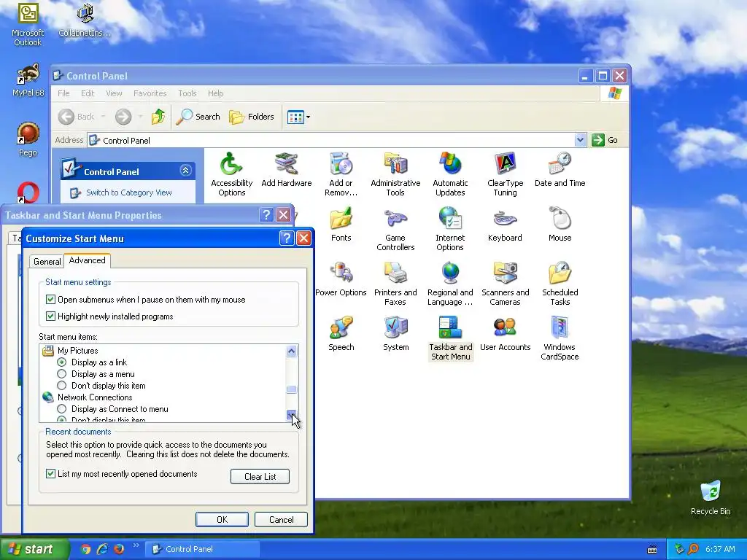Open Administrative Tools icon
The image size is (747, 560).
tap(395, 174)
